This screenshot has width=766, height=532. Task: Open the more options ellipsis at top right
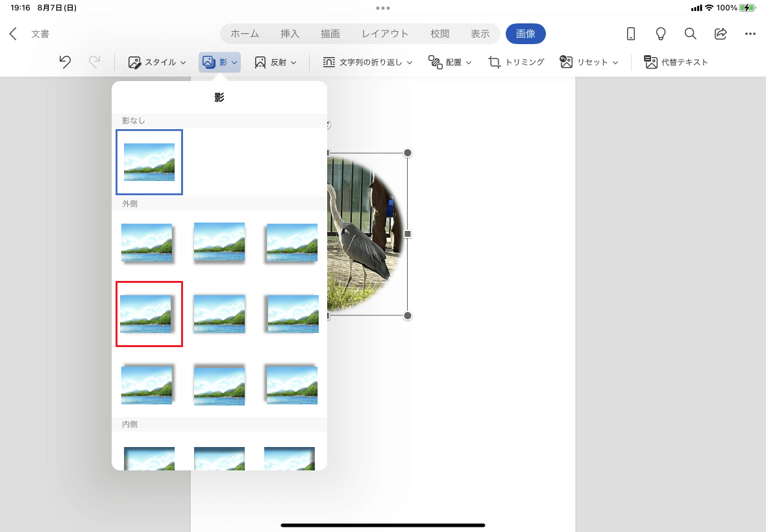tap(750, 34)
